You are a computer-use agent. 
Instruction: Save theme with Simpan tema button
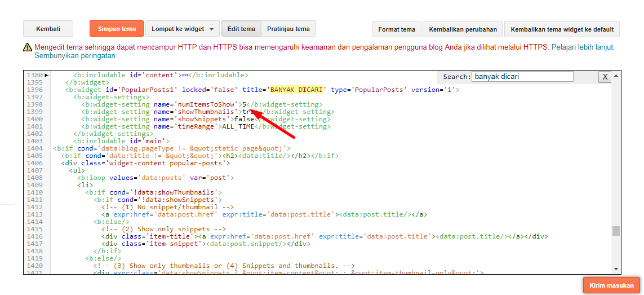117,29
